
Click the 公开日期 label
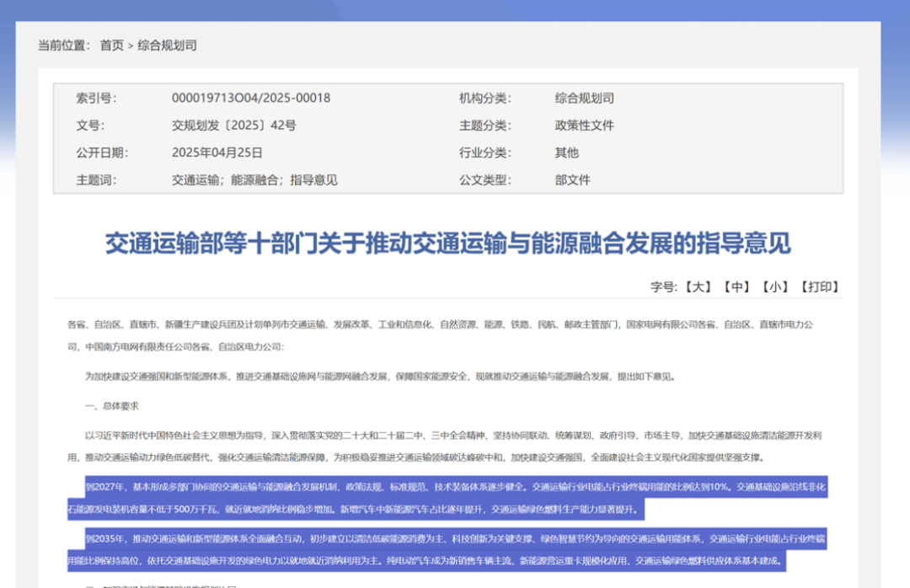102,152
